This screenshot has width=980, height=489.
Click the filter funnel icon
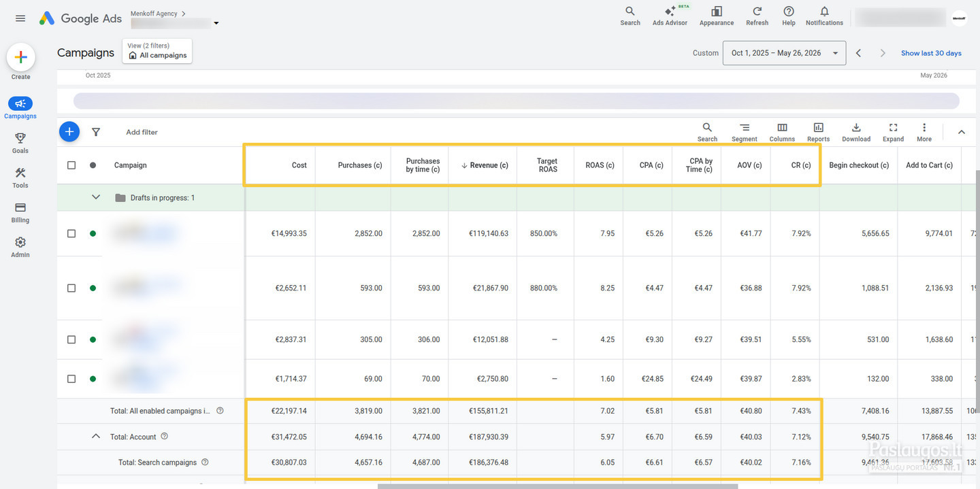pyautogui.click(x=96, y=132)
